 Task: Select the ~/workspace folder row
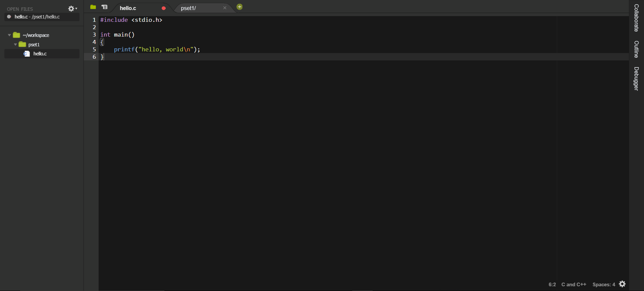[x=42, y=35]
